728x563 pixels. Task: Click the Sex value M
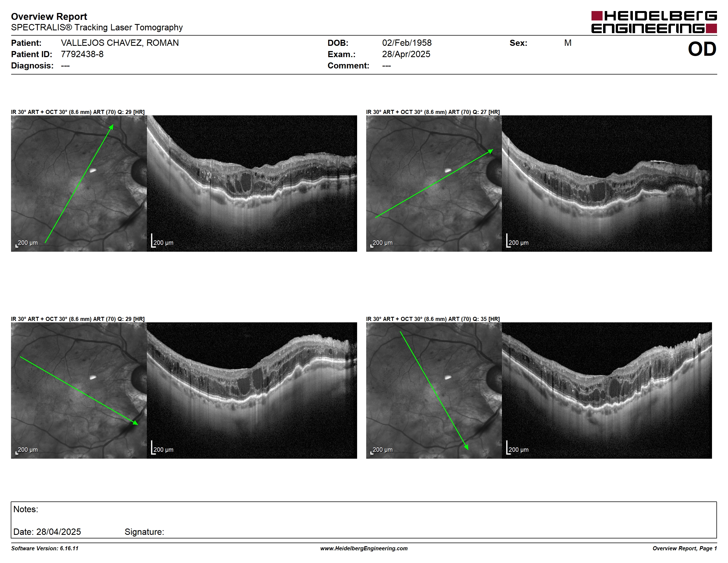click(568, 43)
